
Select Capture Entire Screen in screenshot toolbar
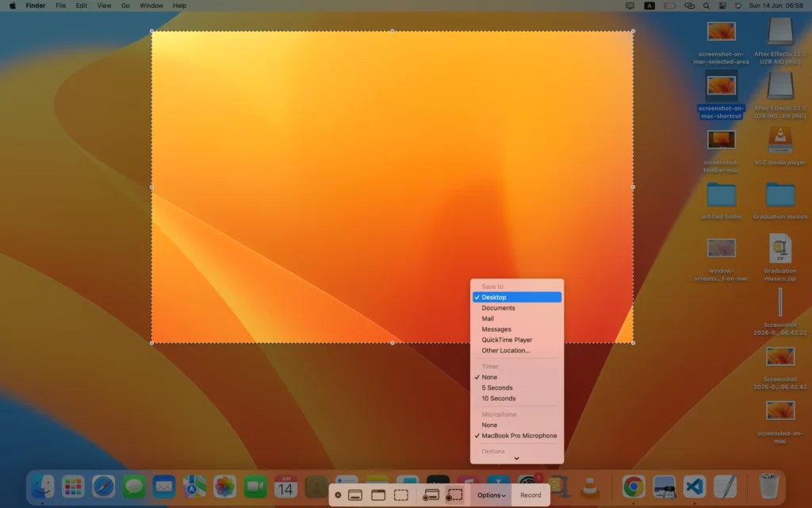[355, 495]
